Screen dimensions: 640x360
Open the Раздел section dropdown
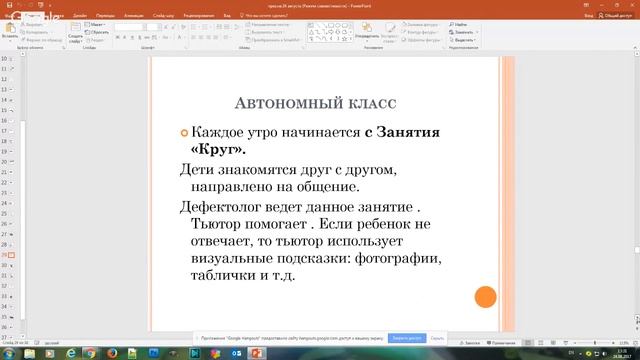click(x=96, y=40)
